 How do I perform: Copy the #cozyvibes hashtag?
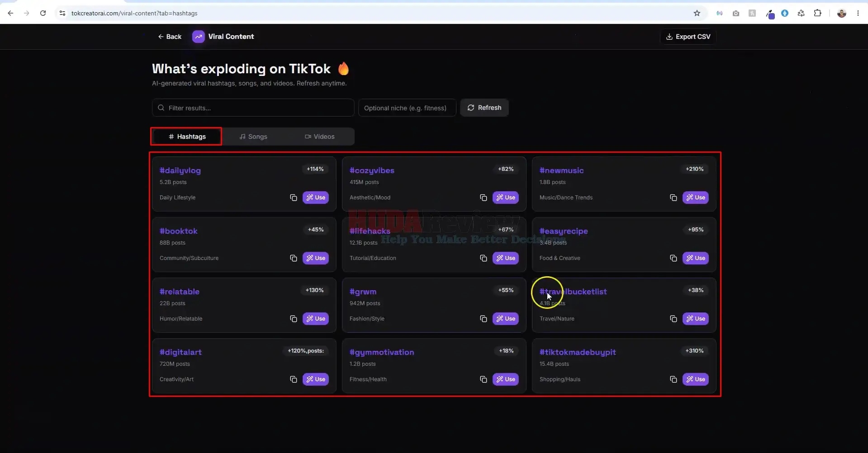pos(484,198)
